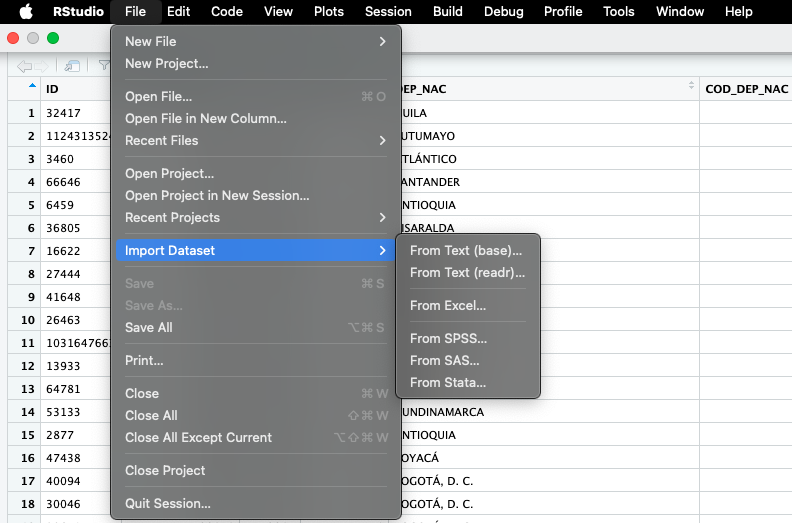
Task: Open the View menu
Action: point(278,11)
